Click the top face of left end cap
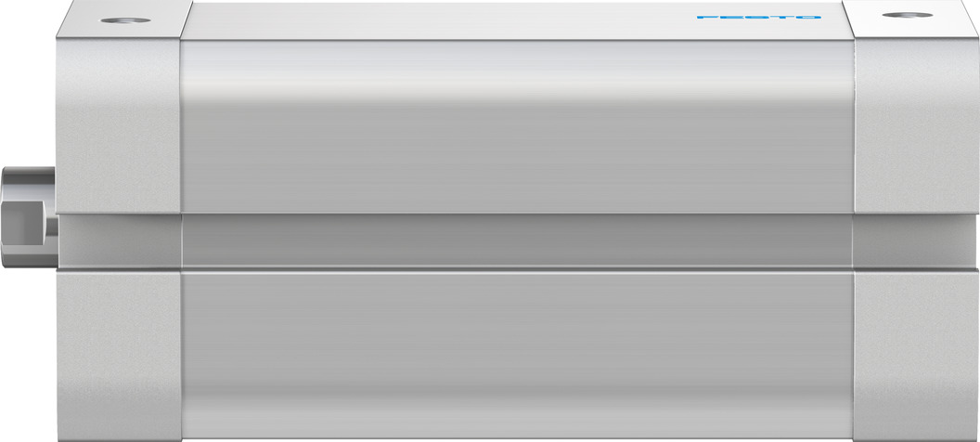This screenshot has height=442, width=980. pos(125,19)
